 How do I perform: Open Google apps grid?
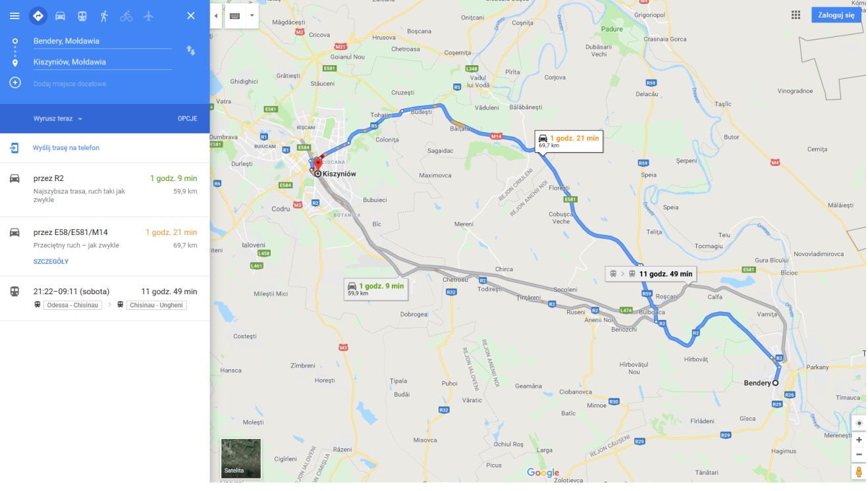pyautogui.click(x=796, y=15)
